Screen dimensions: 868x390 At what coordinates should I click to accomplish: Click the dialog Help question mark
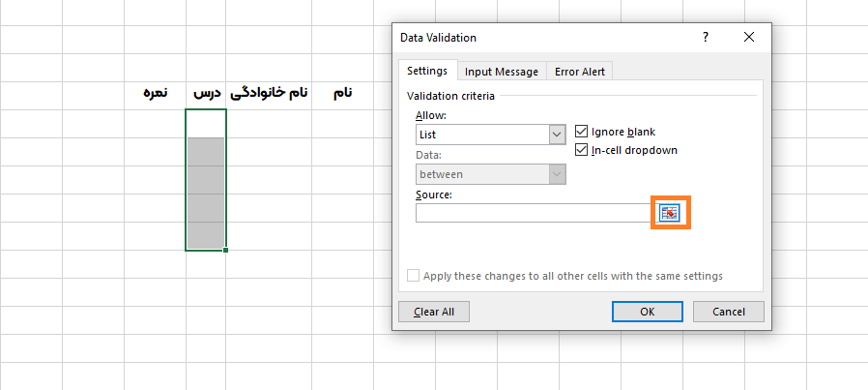click(706, 38)
